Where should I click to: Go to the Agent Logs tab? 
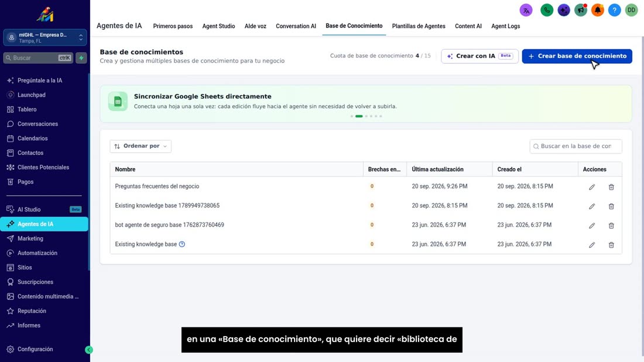[506, 26]
